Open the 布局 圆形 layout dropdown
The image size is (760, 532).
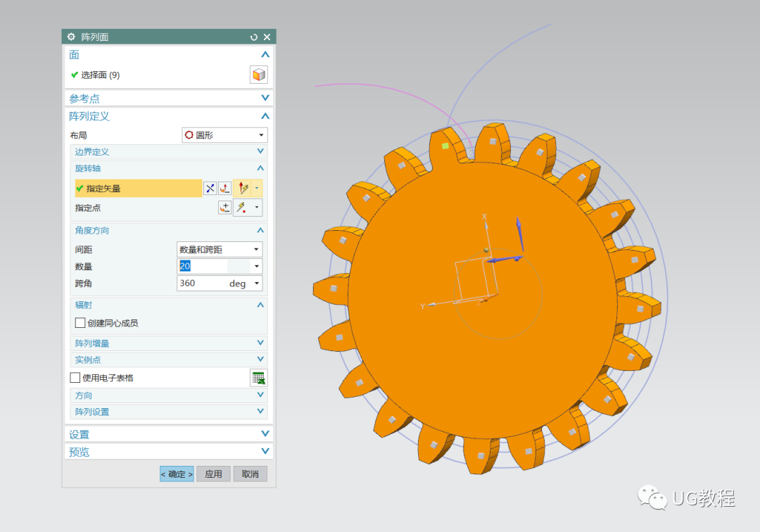click(x=225, y=134)
